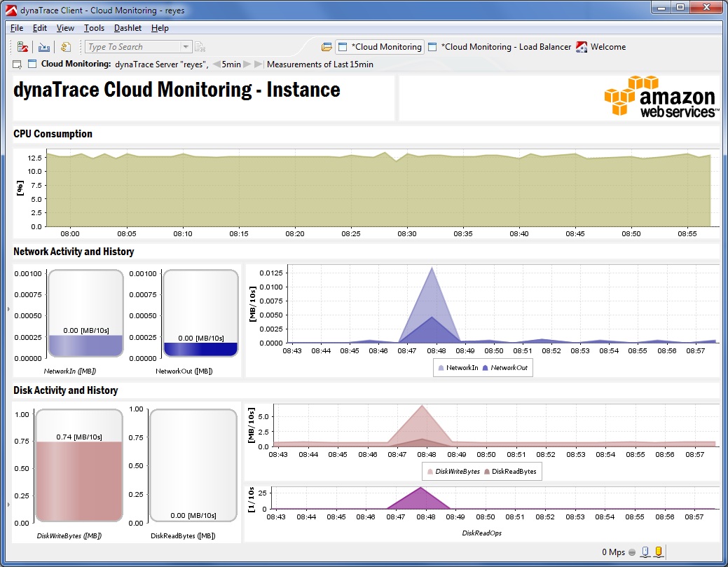Click the dashboard icon beside Cloud Monitoring label
This screenshot has width=728, height=567.
point(32,64)
